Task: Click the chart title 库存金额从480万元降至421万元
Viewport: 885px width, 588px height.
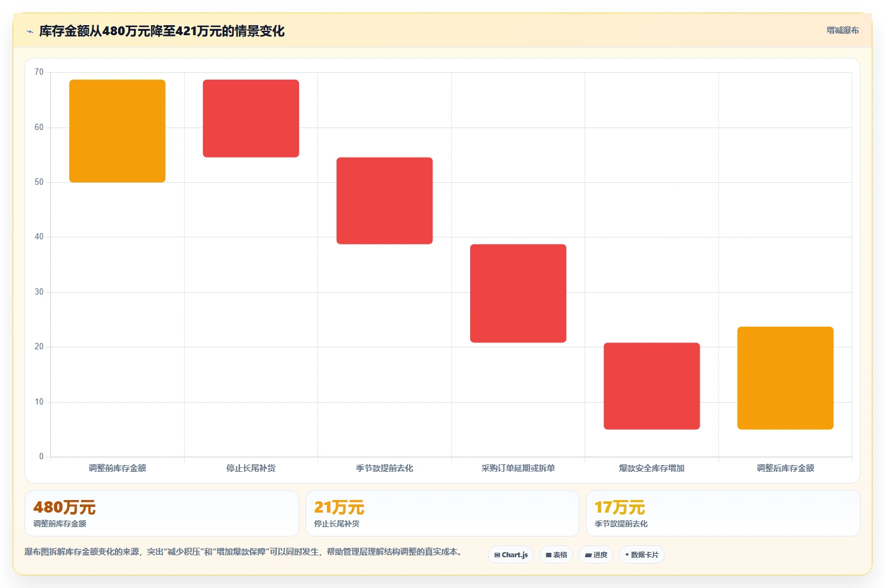Action: click(162, 31)
